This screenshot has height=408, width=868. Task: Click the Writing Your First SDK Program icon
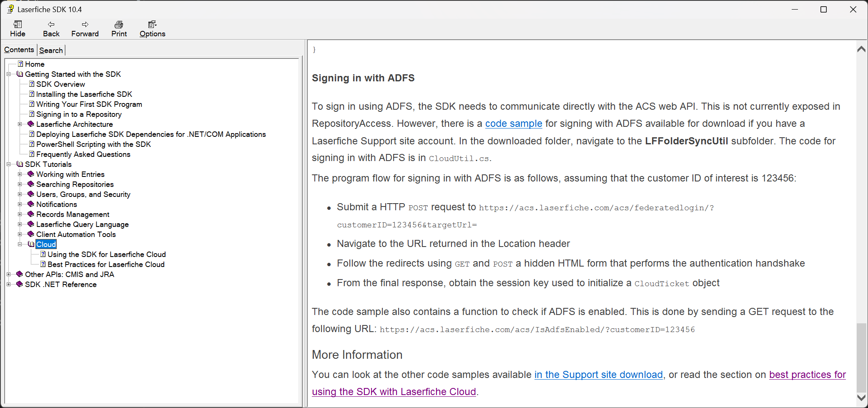pos(32,104)
